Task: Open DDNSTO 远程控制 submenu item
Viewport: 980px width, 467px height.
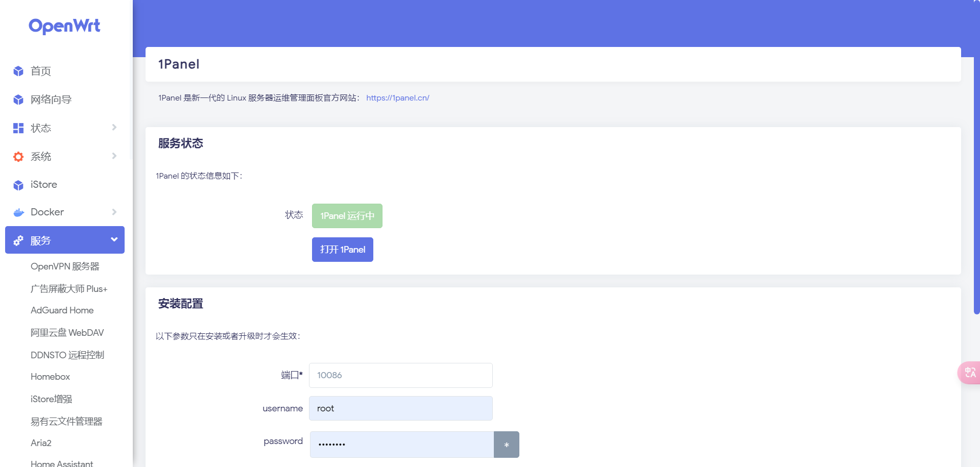Action: tap(67, 355)
